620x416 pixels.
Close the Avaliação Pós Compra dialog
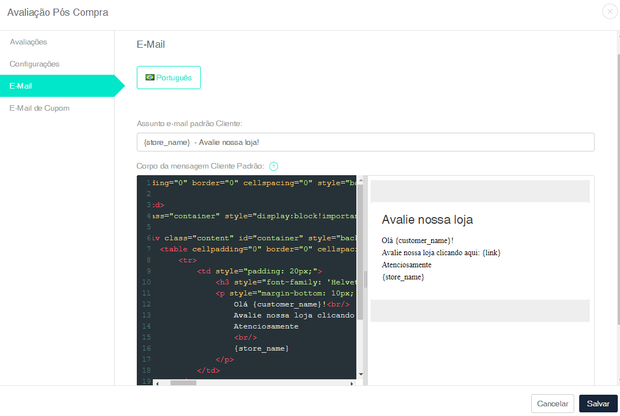(x=610, y=11)
